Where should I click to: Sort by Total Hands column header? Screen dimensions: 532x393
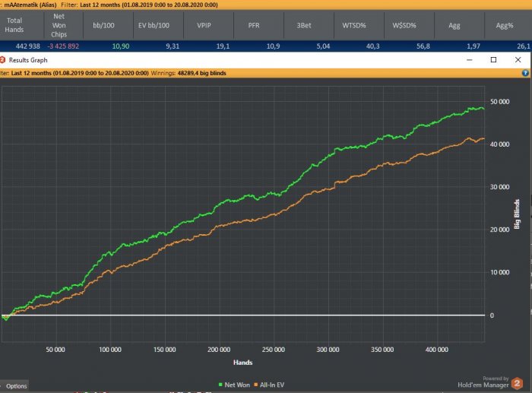[16, 25]
